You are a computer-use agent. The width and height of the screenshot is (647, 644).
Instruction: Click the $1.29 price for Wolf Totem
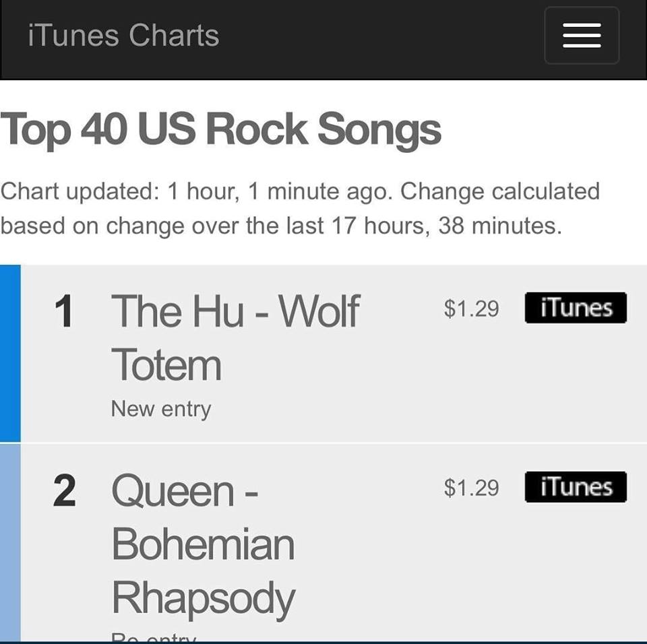471,309
